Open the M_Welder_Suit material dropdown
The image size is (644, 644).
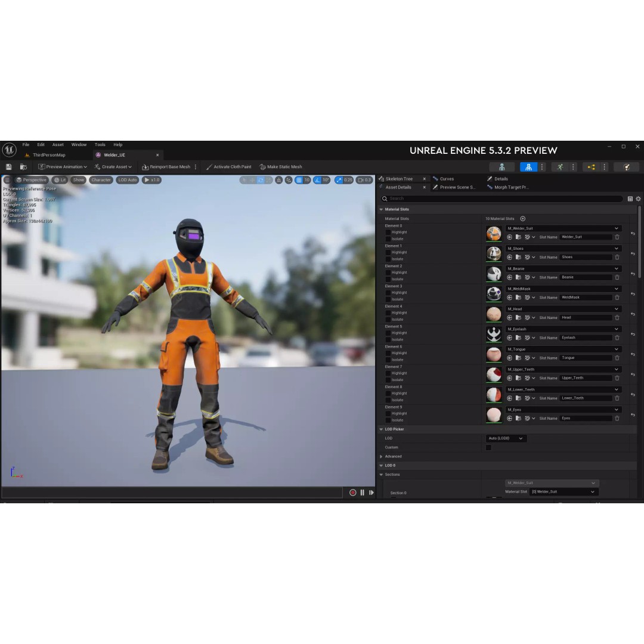(x=563, y=228)
